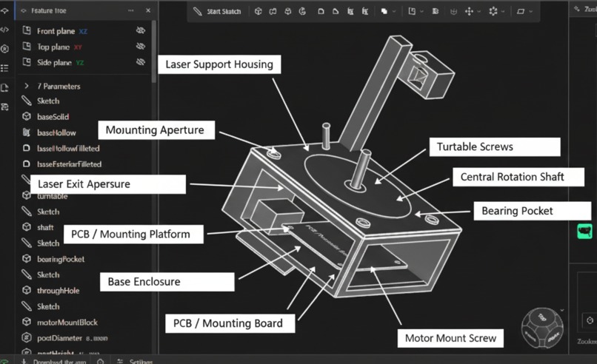Viewport: 597px width, 364px height.
Task: Open the Zoo tab in right panel
Action: [585, 9]
